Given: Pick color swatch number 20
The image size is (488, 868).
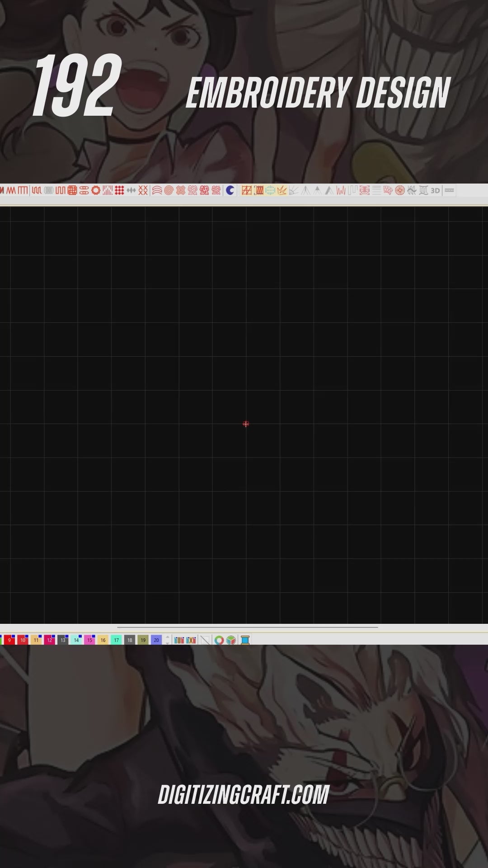Looking at the screenshot, I should pos(156,640).
